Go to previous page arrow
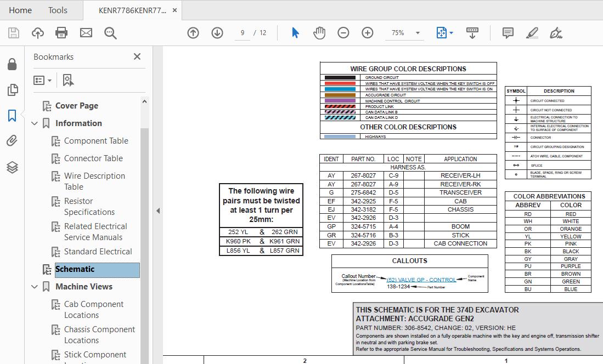 (193, 33)
